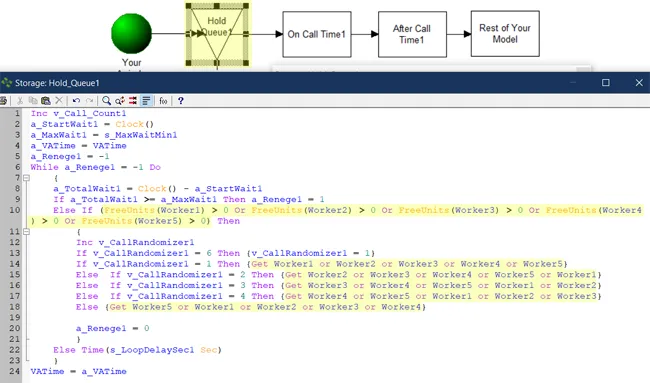Screen dimensions: 650x383
Task: Select the green arrivals sphere in the model
Action: [x=131, y=34]
